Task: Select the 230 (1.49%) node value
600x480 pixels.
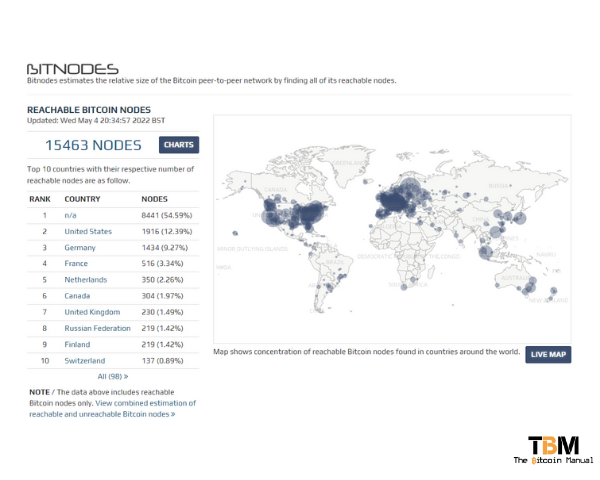Action: pos(162,312)
